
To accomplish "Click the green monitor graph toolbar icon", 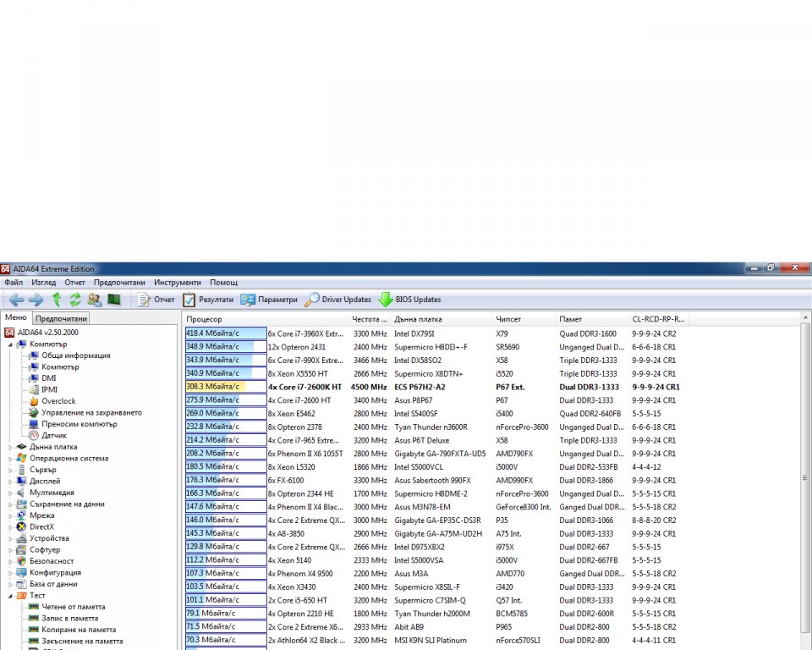I will coord(113,300).
